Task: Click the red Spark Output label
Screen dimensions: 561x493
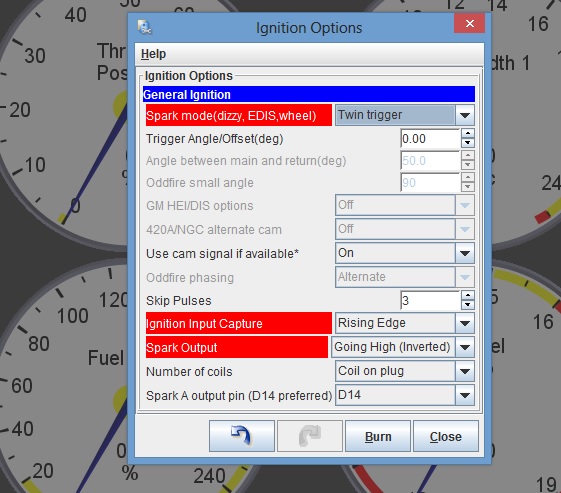Action: click(x=237, y=347)
